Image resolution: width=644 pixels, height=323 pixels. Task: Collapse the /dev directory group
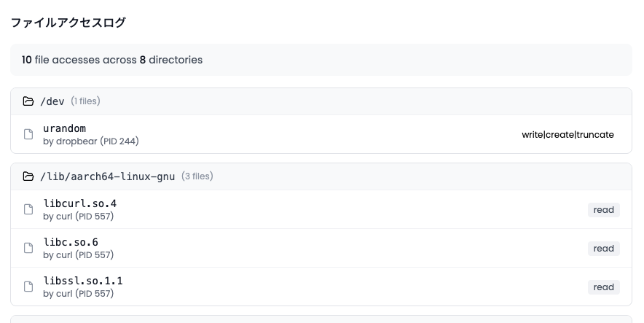[x=321, y=101]
